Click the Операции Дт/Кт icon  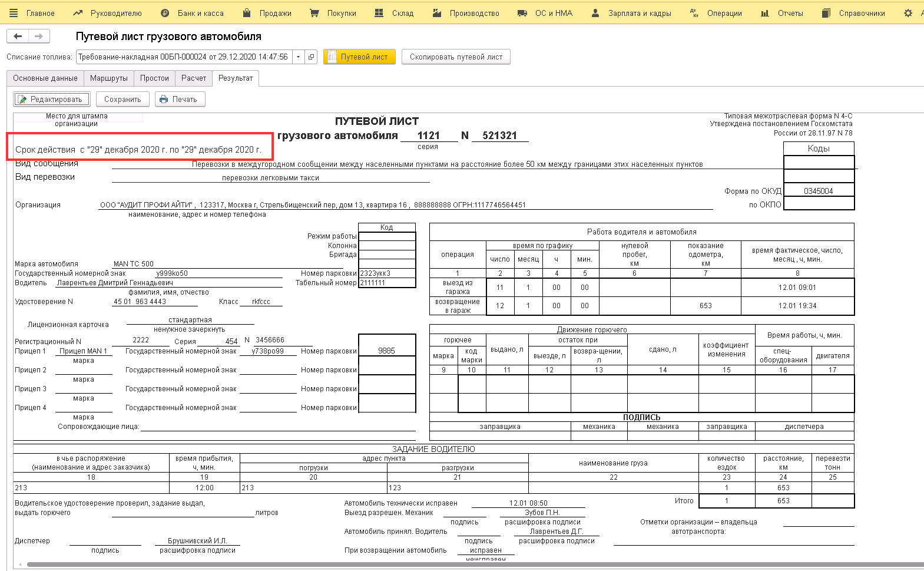[694, 13]
